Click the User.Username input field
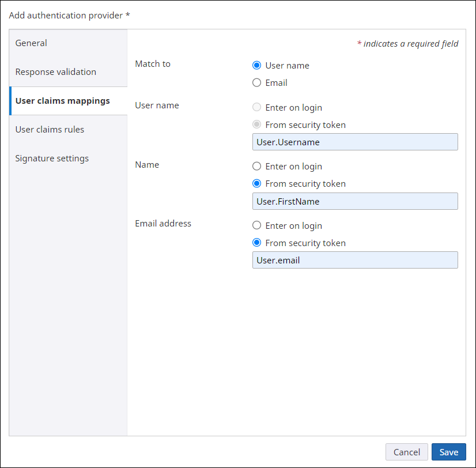The height and width of the screenshot is (468, 476). [355, 142]
